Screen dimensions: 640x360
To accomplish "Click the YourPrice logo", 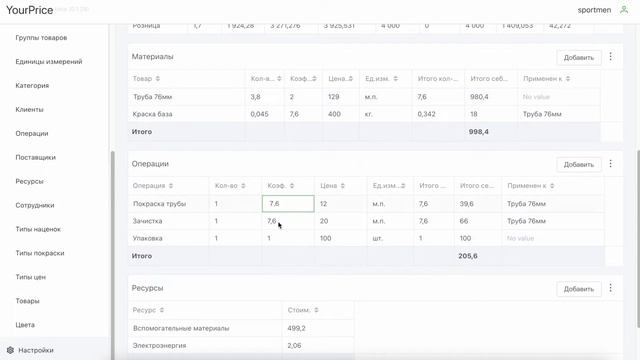I will (x=29, y=10).
